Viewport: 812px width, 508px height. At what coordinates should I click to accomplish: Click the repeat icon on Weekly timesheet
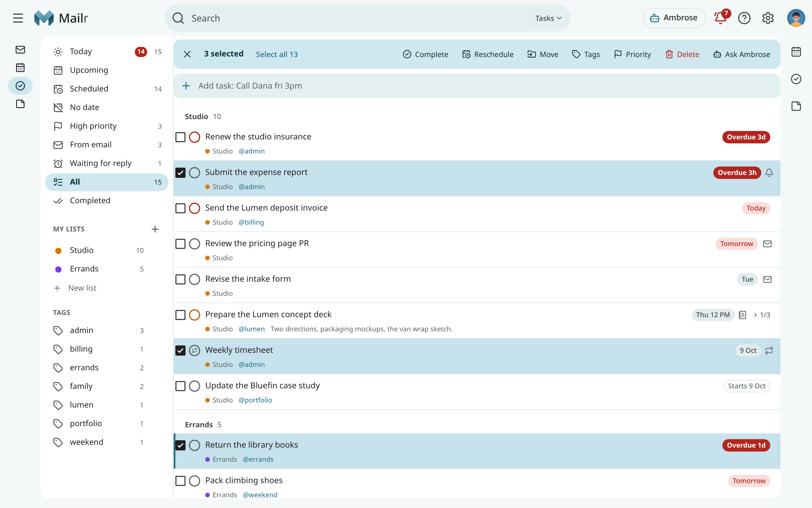(769, 351)
